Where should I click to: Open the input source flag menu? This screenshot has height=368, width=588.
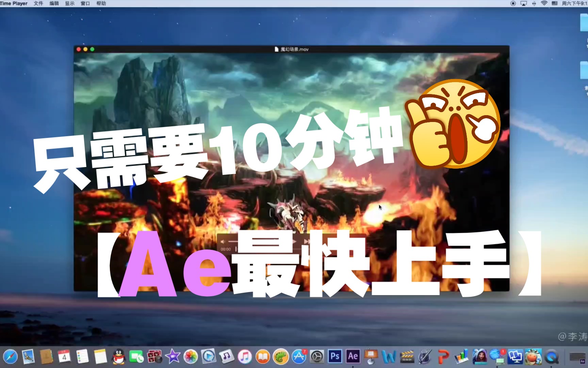click(x=555, y=3)
